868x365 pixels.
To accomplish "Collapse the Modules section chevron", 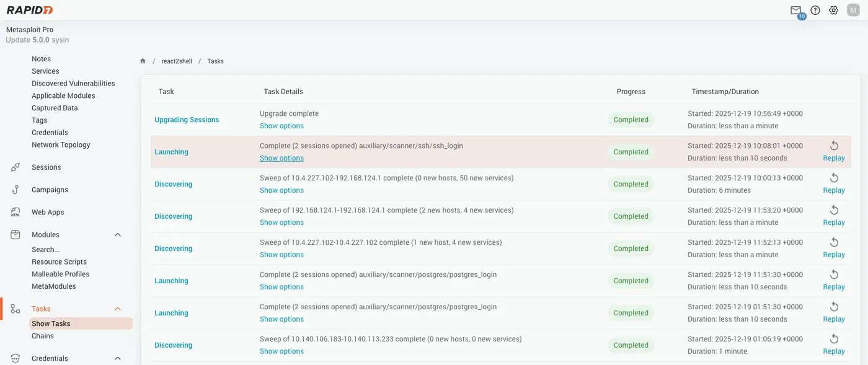I will tap(117, 234).
